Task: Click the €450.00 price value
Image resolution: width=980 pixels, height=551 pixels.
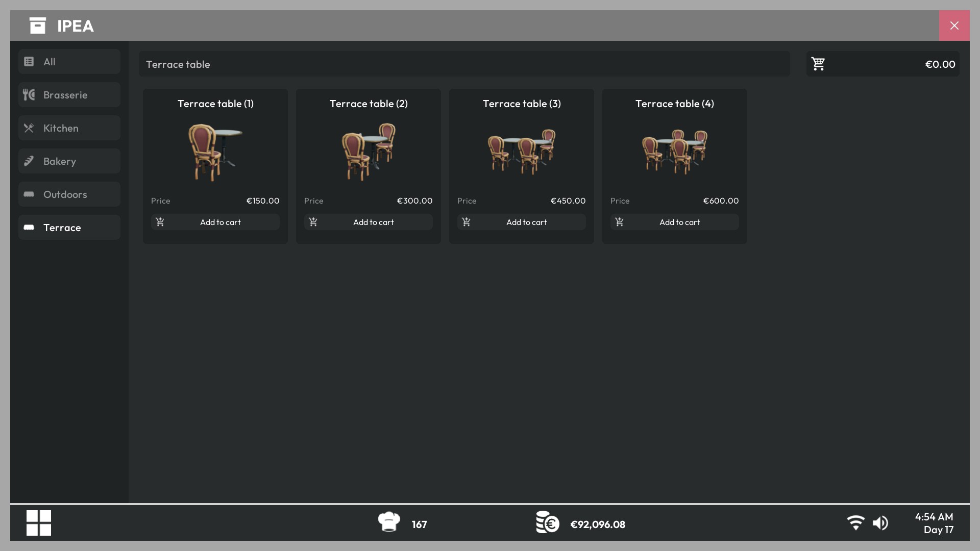Action: (568, 201)
